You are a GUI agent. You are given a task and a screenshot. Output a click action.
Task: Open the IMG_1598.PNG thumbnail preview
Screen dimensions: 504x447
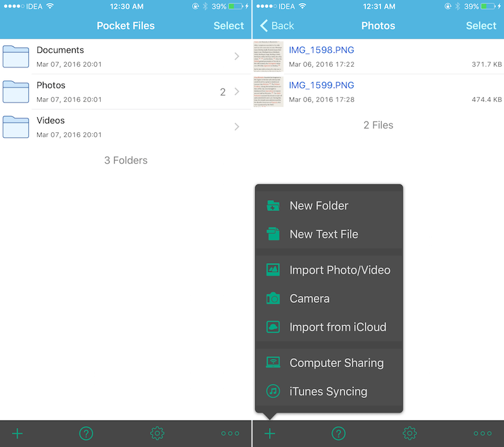[268, 57]
